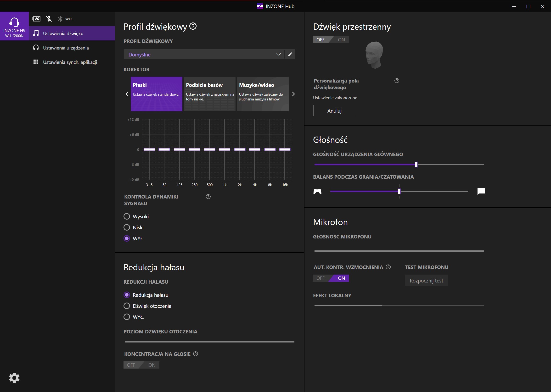Click the pencil edit profile icon

tap(290, 54)
